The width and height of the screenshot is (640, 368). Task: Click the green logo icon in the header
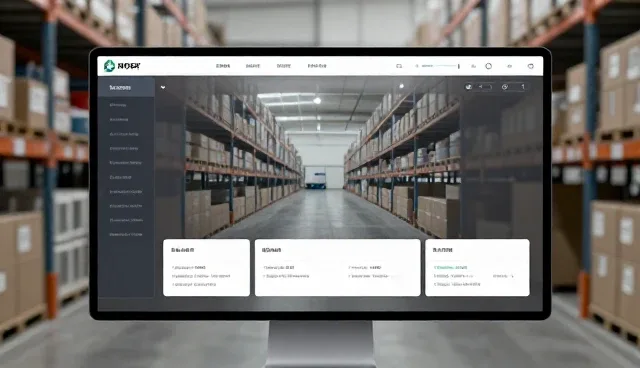tap(109, 66)
